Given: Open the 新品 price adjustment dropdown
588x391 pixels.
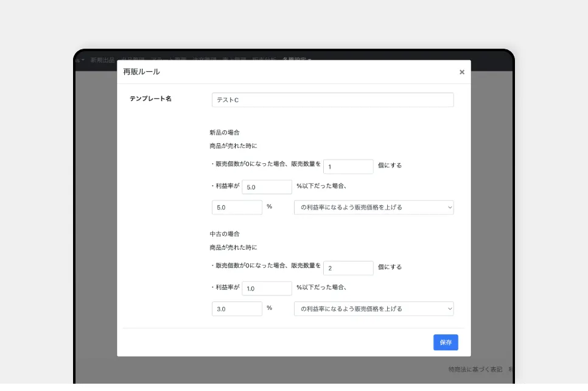Looking at the screenshot, I should click(x=373, y=207).
